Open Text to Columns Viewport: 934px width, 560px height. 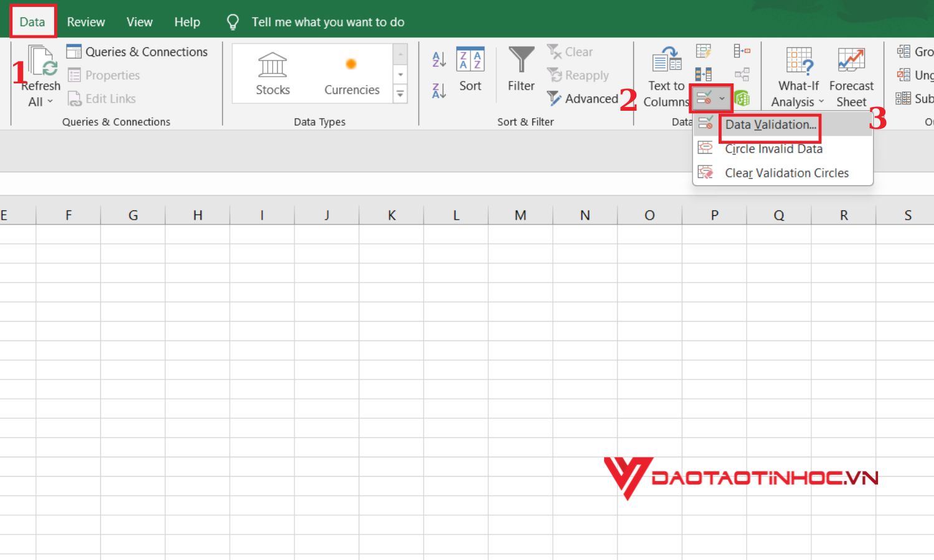pos(665,75)
